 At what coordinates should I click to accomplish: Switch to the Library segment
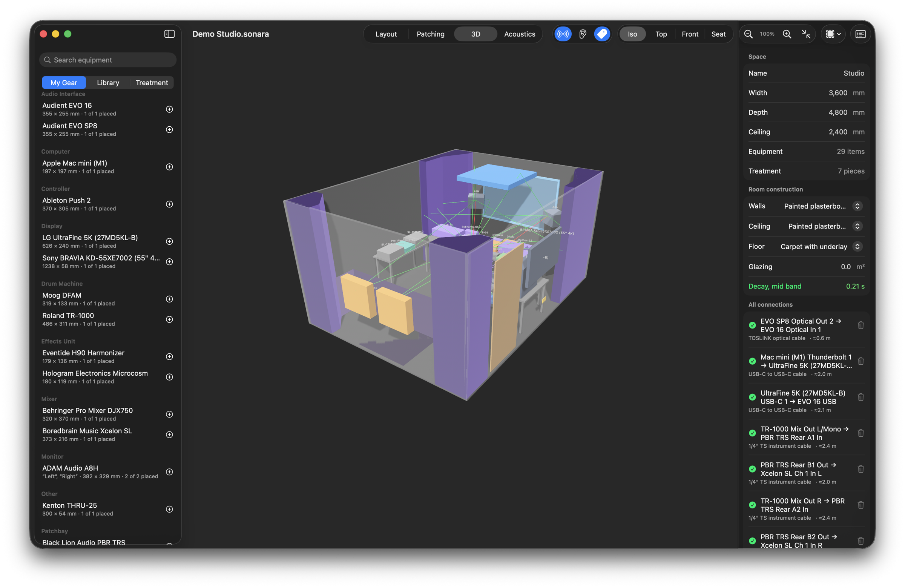tap(108, 83)
